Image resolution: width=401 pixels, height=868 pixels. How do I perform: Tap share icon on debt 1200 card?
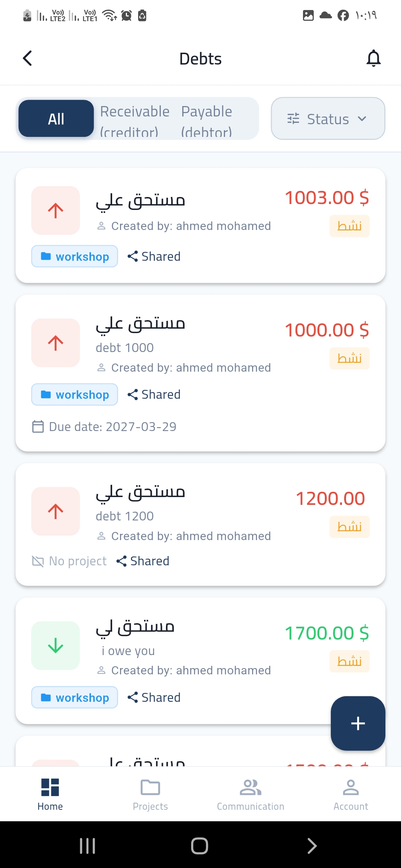point(121,561)
